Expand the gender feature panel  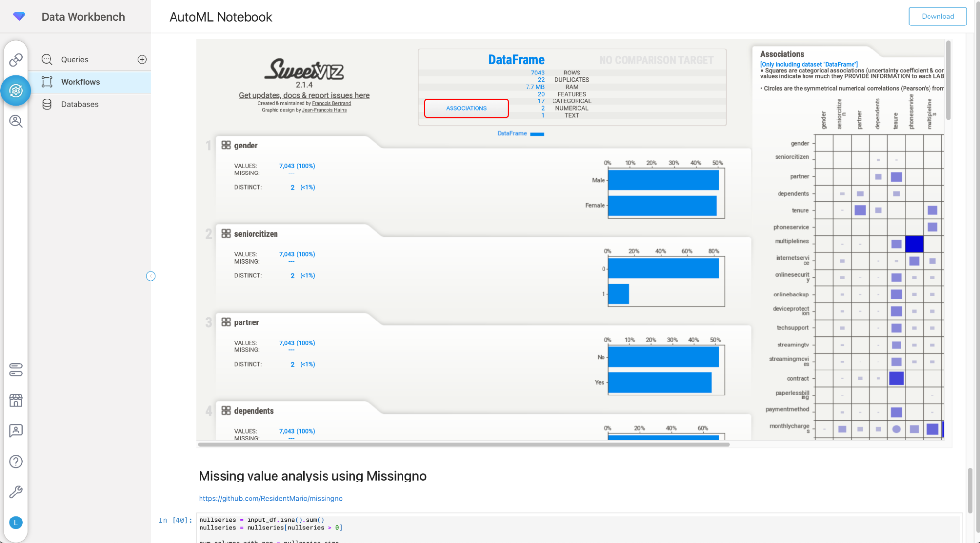coord(246,146)
